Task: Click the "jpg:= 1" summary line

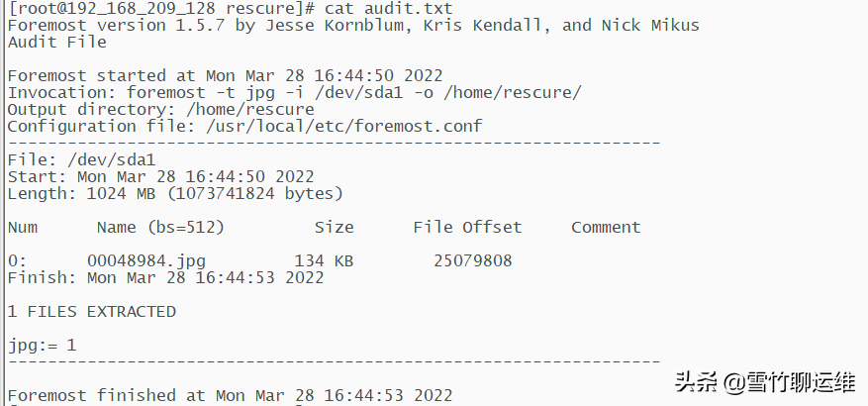Action: (42, 345)
